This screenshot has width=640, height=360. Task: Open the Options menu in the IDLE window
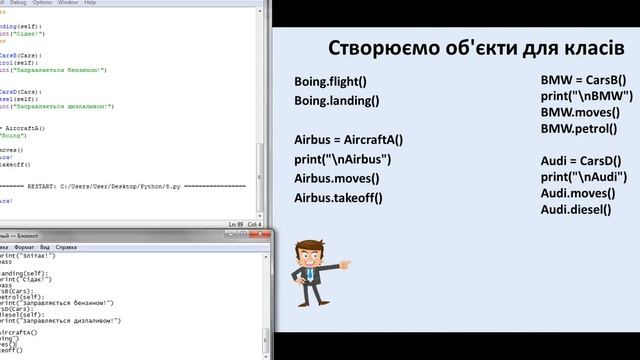pos(42,2)
